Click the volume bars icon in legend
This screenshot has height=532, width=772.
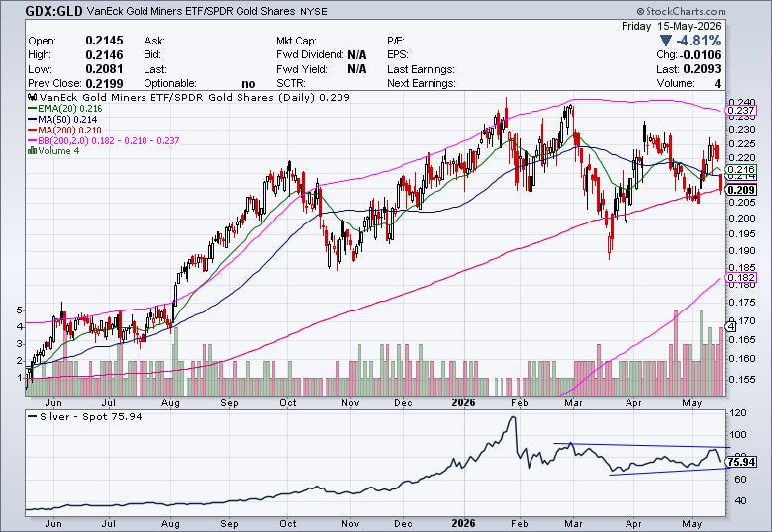(32, 151)
